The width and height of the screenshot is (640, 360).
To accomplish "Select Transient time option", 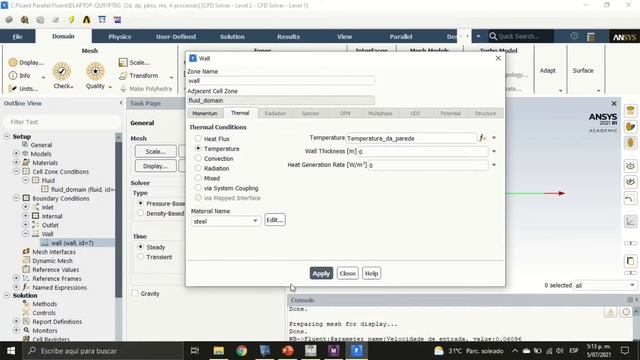I will [x=141, y=257].
